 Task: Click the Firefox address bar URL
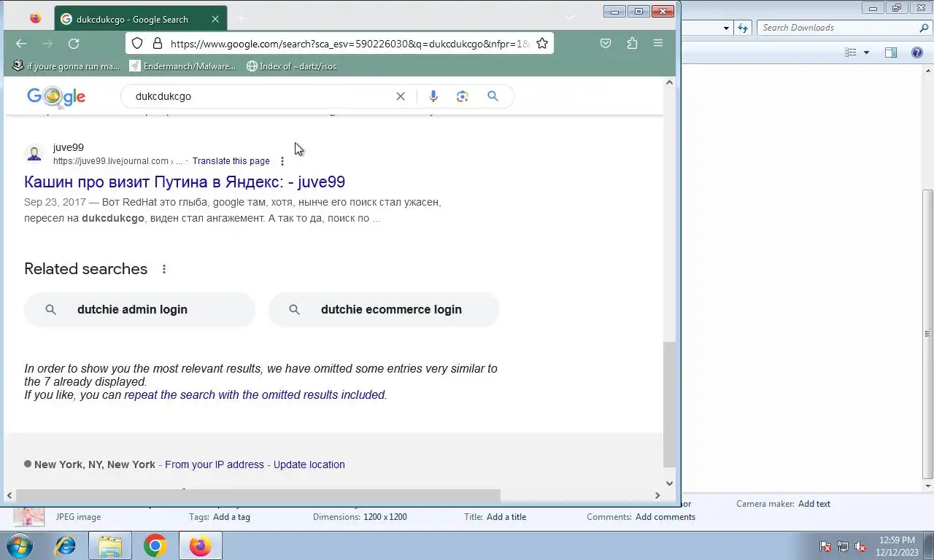click(350, 44)
